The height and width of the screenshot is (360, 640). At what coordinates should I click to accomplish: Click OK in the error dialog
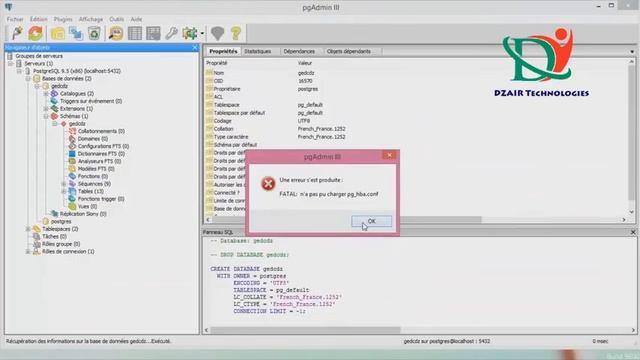pyautogui.click(x=371, y=221)
